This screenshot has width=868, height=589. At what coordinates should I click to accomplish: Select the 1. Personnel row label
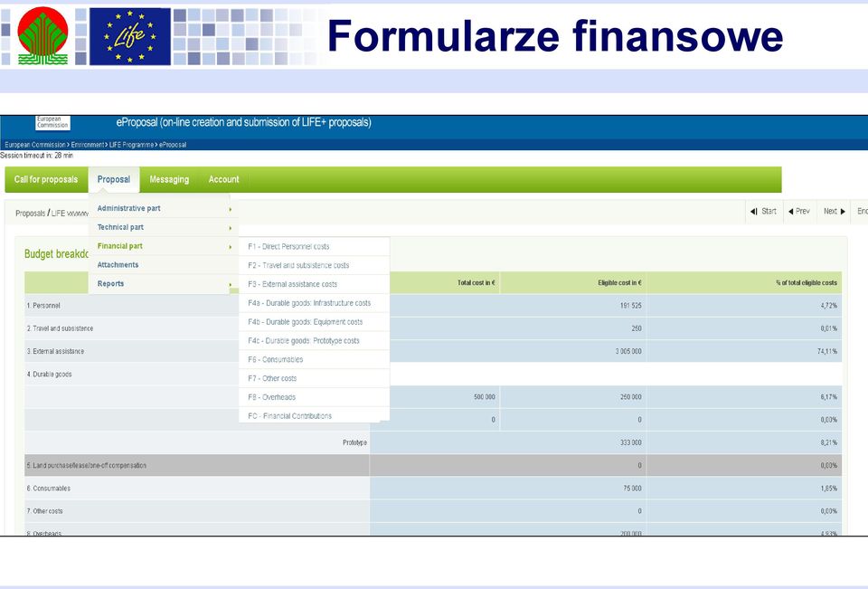coord(43,305)
